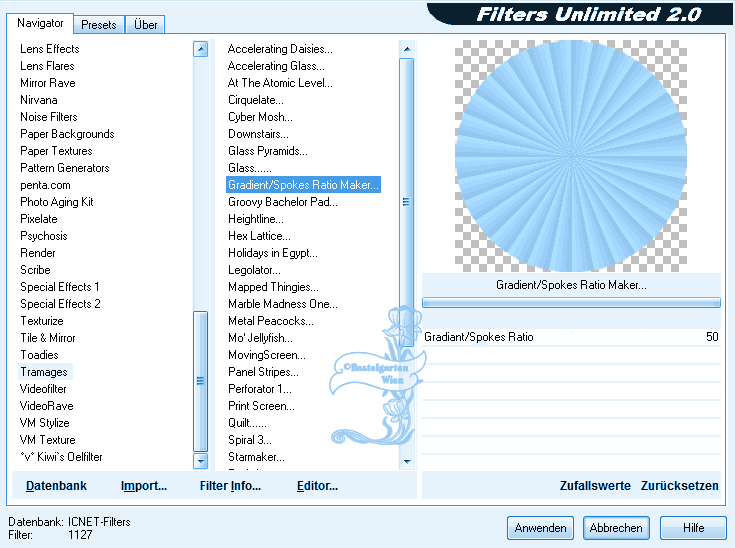This screenshot has height=548, width=735.
Task: Click down arrow of filter list scrollbar
Action: coord(407,461)
